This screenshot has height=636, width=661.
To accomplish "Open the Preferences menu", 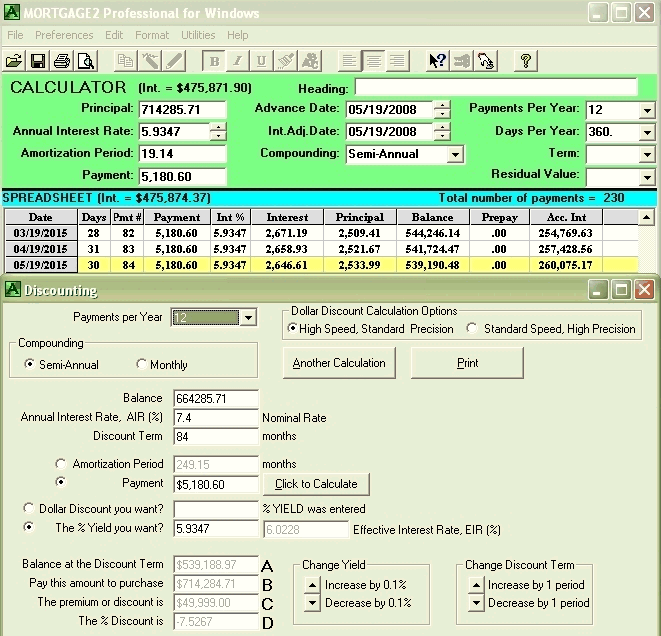I will pos(64,35).
